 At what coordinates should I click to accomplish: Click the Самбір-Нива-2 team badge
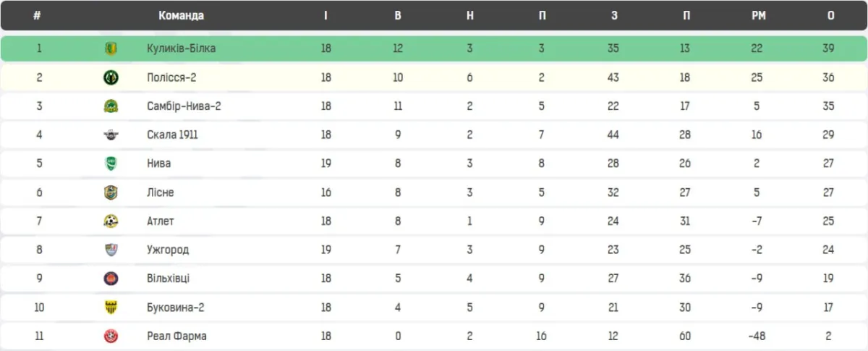pos(111,106)
